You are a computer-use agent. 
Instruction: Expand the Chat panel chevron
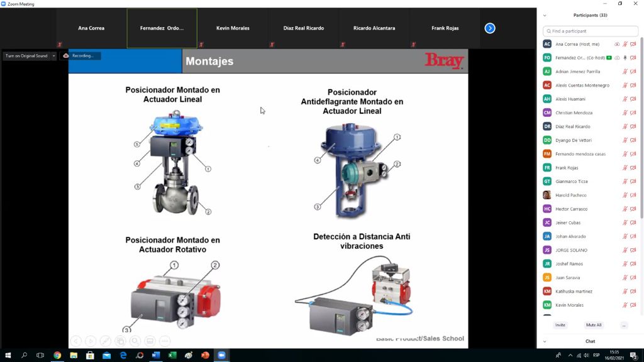(545, 341)
